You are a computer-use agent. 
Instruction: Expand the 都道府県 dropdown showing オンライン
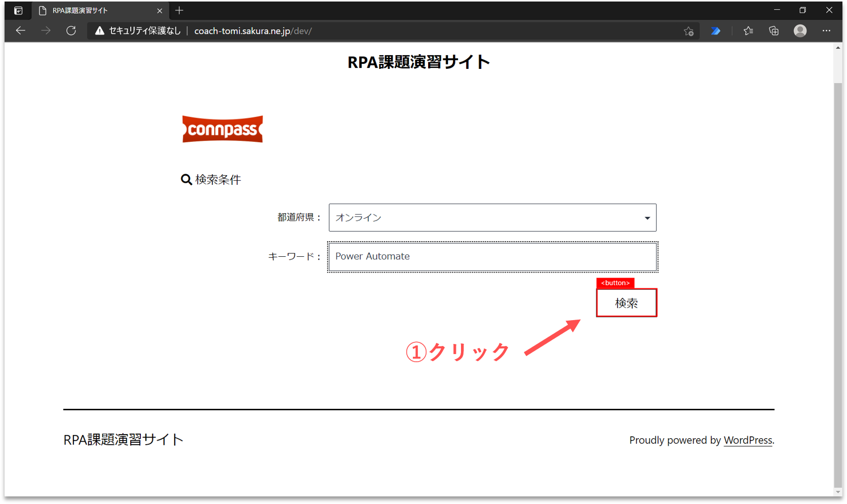pyautogui.click(x=492, y=218)
